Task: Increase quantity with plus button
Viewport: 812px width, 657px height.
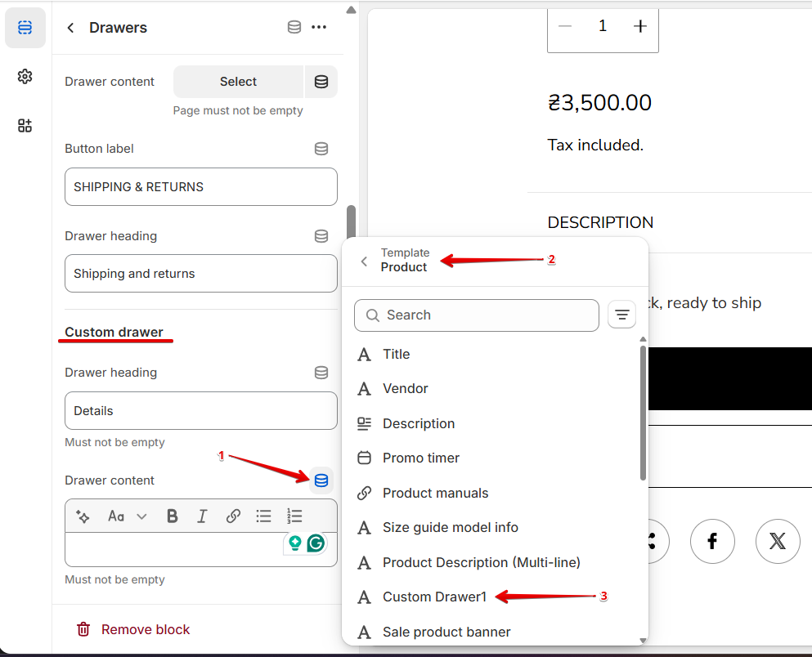Action: click(x=640, y=26)
